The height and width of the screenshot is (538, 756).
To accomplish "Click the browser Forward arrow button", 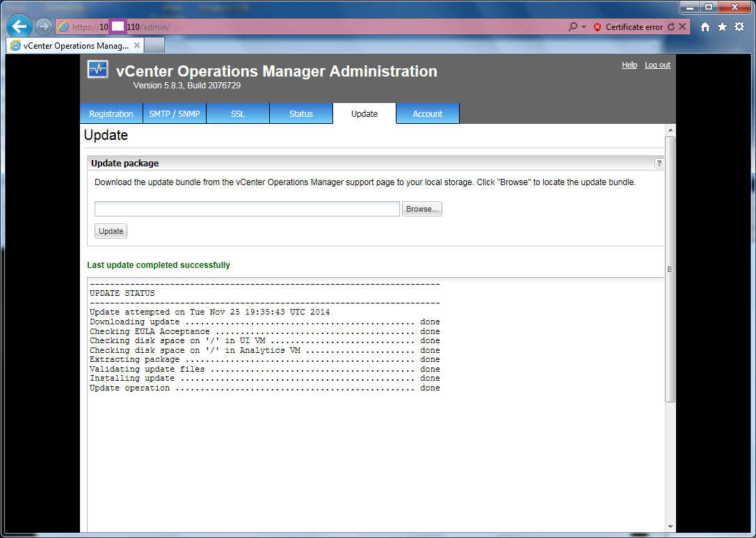I will (43, 27).
